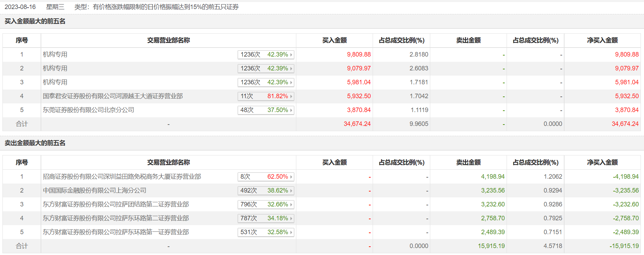Click 东方财富证券拉萨东环路第二证券营业部 link

click(116, 218)
